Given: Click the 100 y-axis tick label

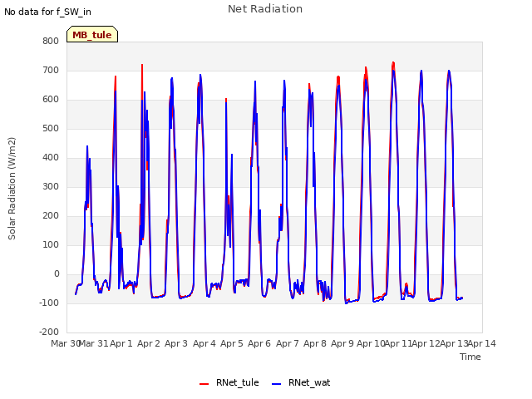Looking at the screenshot, I should (x=51, y=244).
